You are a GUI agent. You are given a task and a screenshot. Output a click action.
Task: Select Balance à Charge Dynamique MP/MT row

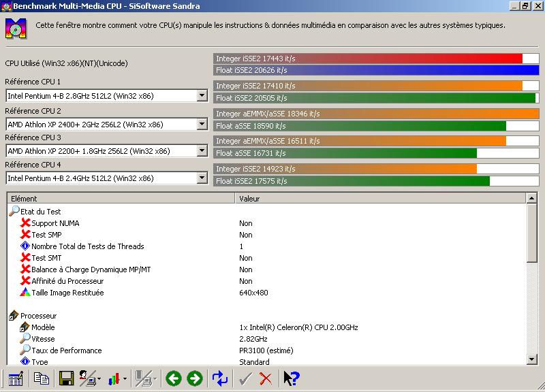[x=267, y=269]
